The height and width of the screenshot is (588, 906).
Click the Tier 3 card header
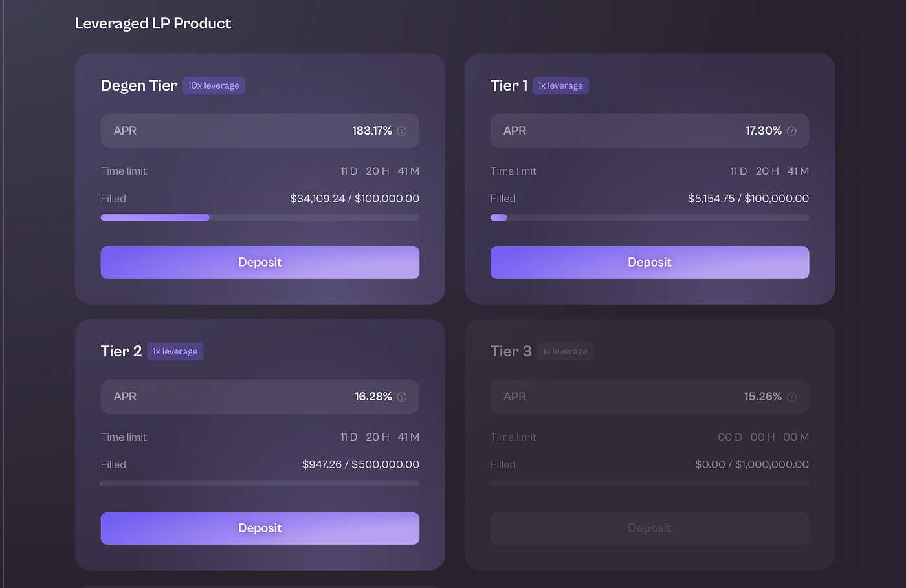click(511, 351)
